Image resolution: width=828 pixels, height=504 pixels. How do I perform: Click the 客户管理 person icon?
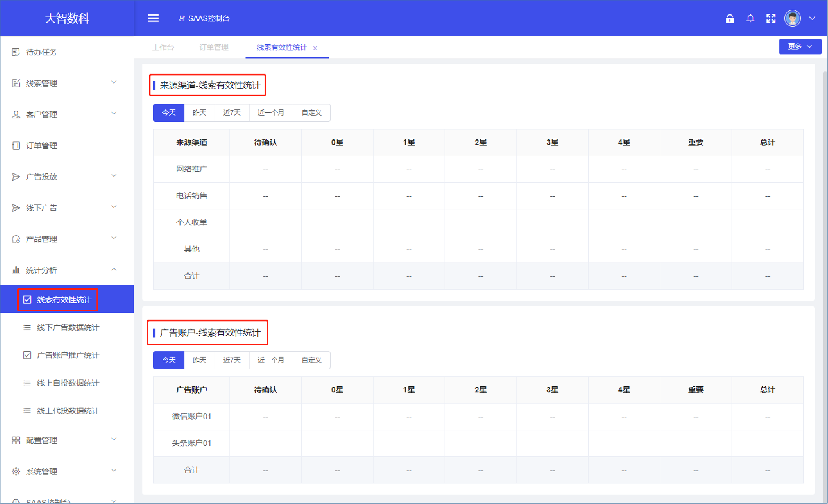coord(16,115)
